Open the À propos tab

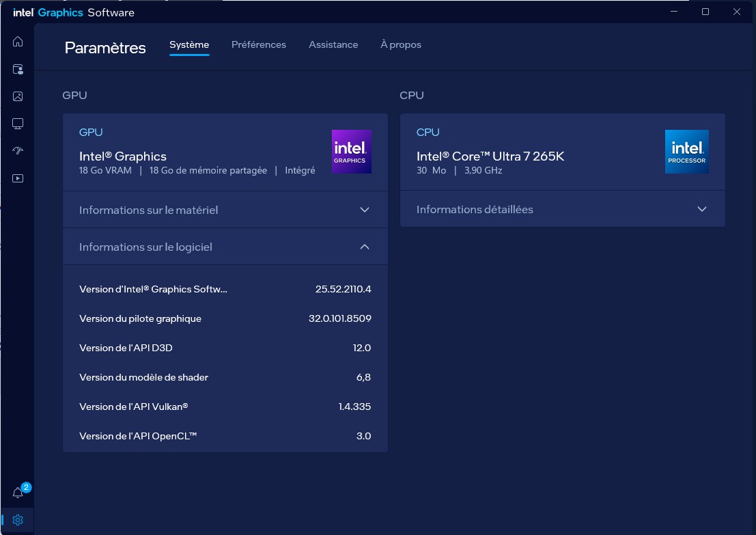click(401, 44)
